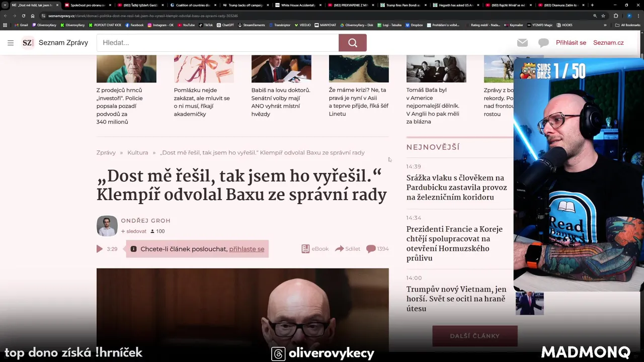This screenshot has width=644, height=362.
Task: Click the DALŠÍ ČLÁNKY button
Action: tap(475, 336)
